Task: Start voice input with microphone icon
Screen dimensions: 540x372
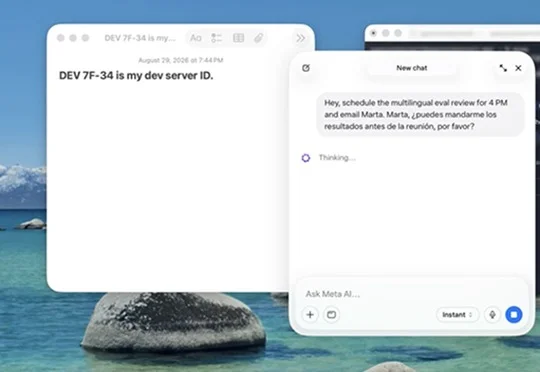Action: pyautogui.click(x=492, y=314)
